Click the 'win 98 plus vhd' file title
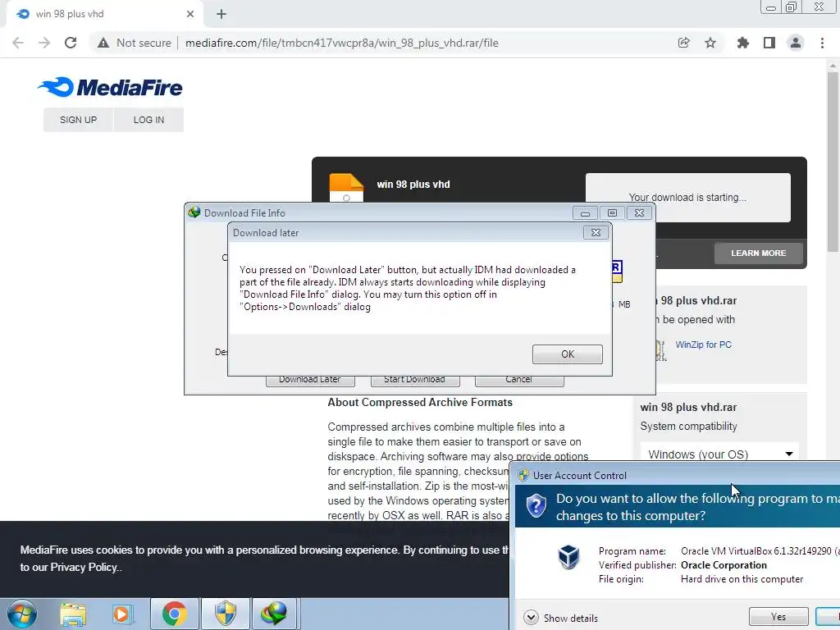The height and width of the screenshot is (630, 840). pyautogui.click(x=413, y=185)
